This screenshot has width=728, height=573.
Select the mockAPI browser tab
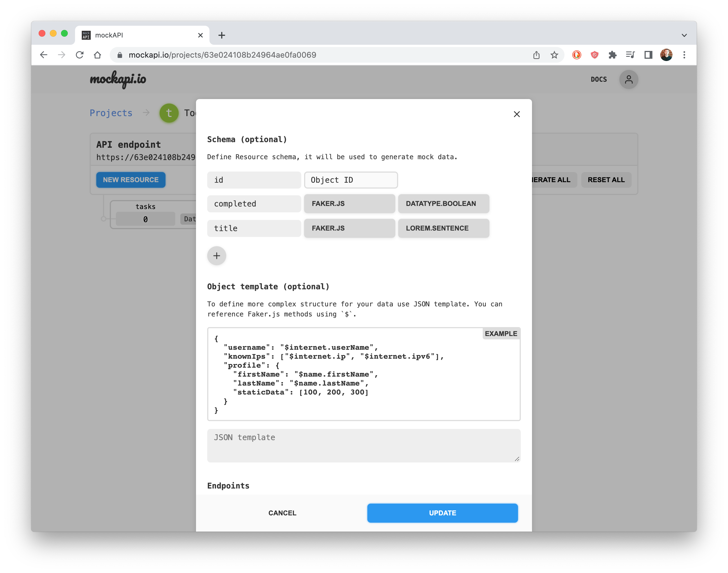click(x=142, y=35)
